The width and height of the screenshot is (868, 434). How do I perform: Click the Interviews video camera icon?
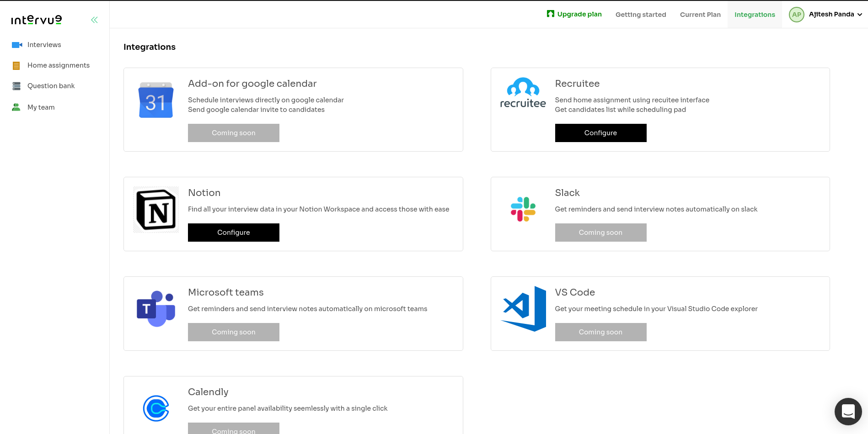click(x=17, y=45)
